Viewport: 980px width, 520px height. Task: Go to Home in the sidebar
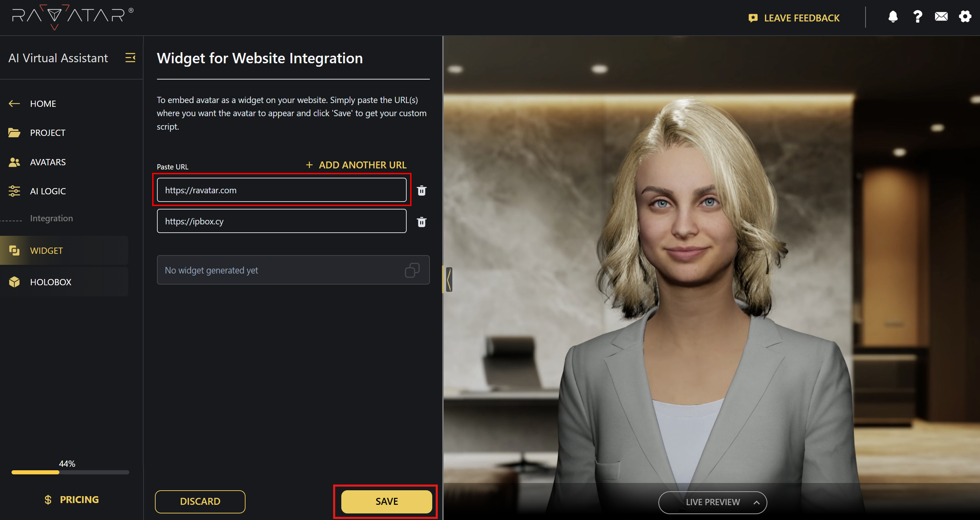pyautogui.click(x=43, y=104)
